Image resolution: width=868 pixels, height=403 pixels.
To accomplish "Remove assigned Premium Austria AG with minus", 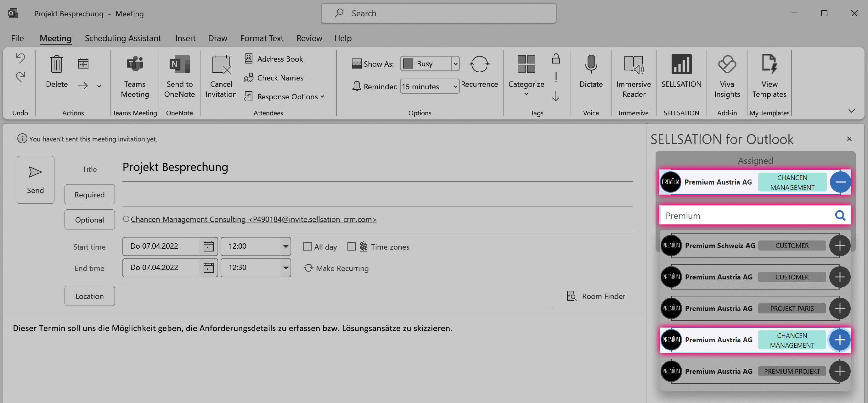I will tap(840, 182).
